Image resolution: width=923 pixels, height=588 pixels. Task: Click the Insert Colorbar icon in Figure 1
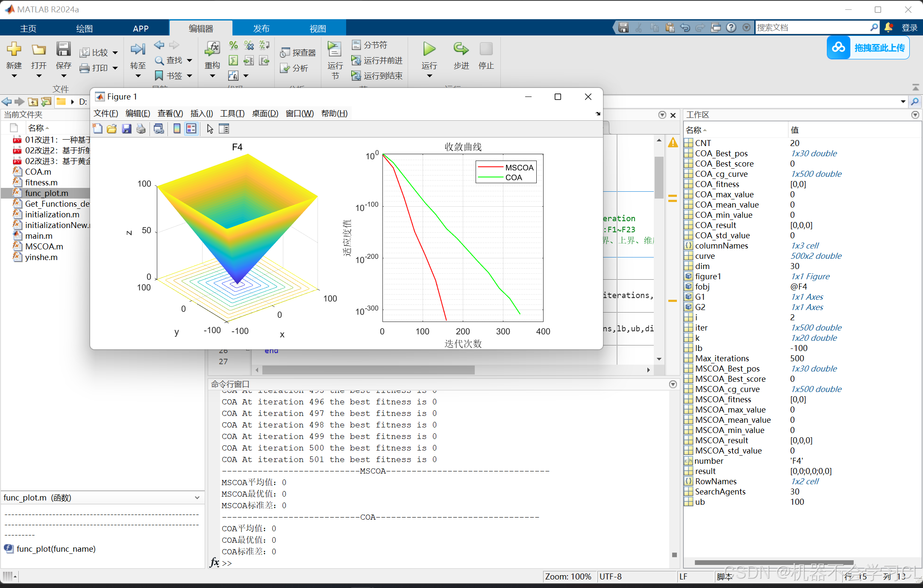coord(177,129)
